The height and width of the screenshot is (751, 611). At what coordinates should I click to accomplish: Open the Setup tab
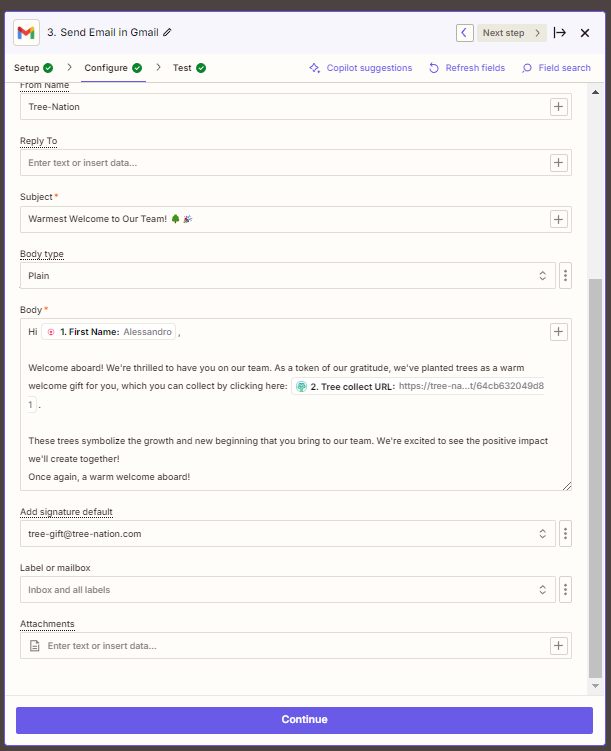[x=33, y=68]
